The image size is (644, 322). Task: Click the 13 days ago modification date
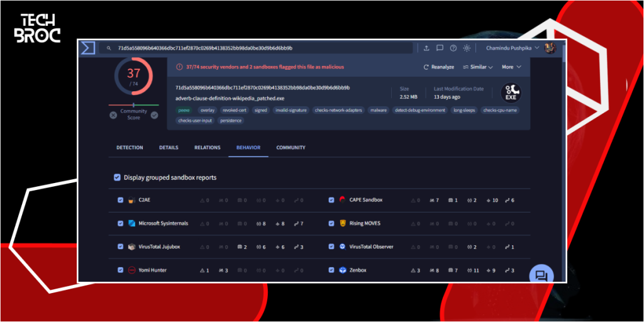[x=447, y=97]
